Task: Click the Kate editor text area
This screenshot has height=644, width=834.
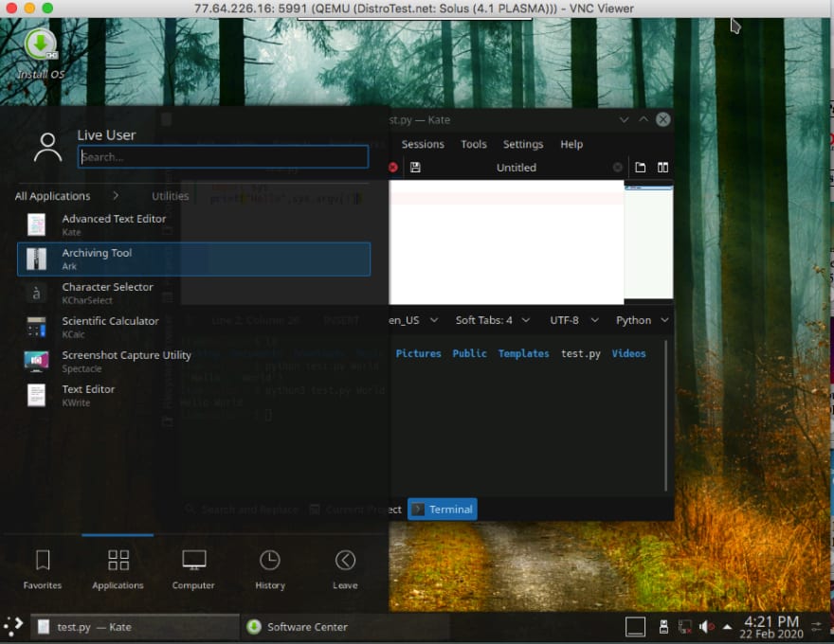Action: pos(506,241)
